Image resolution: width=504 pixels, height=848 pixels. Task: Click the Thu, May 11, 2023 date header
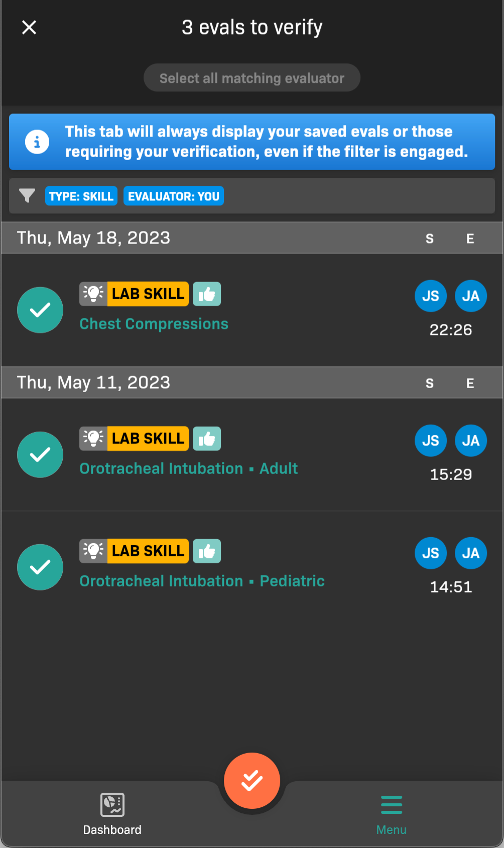click(x=94, y=383)
